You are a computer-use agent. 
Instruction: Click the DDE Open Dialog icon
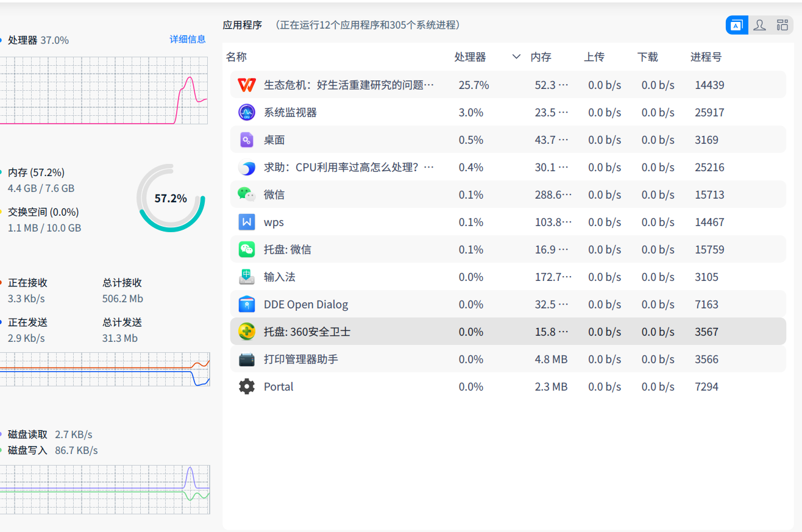coord(246,304)
